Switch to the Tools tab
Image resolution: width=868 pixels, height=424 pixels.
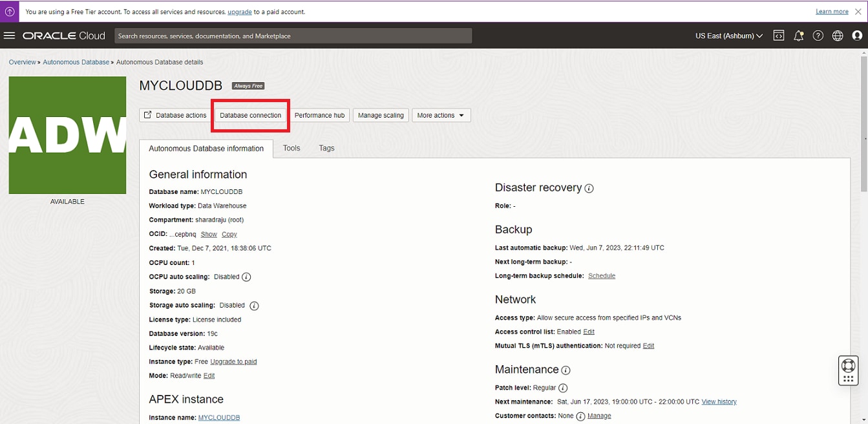[x=291, y=148]
